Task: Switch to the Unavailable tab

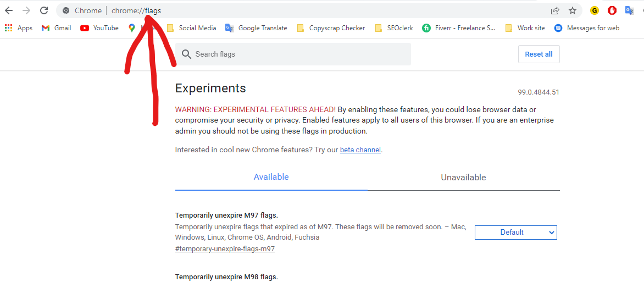Action: [463, 178]
